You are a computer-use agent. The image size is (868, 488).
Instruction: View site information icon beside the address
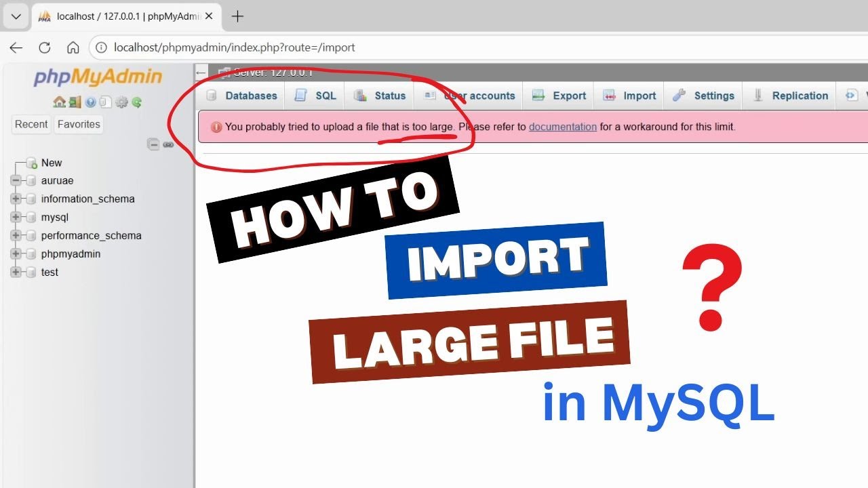[x=102, y=47]
